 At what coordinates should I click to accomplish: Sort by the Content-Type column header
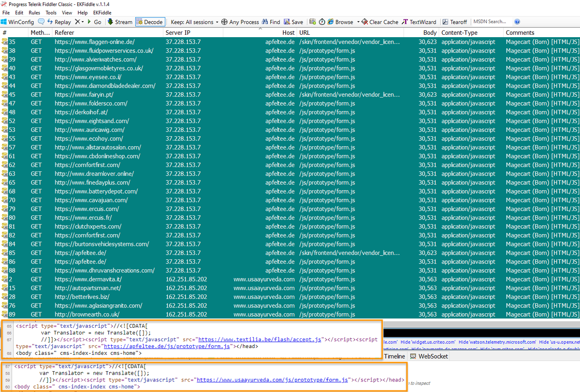(x=471, y=33)
